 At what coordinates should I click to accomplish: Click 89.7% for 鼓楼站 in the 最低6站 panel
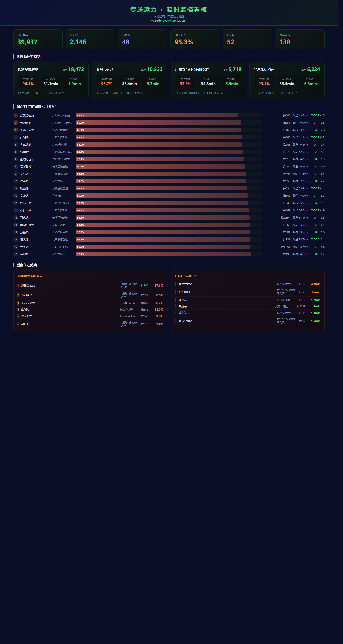159,324
